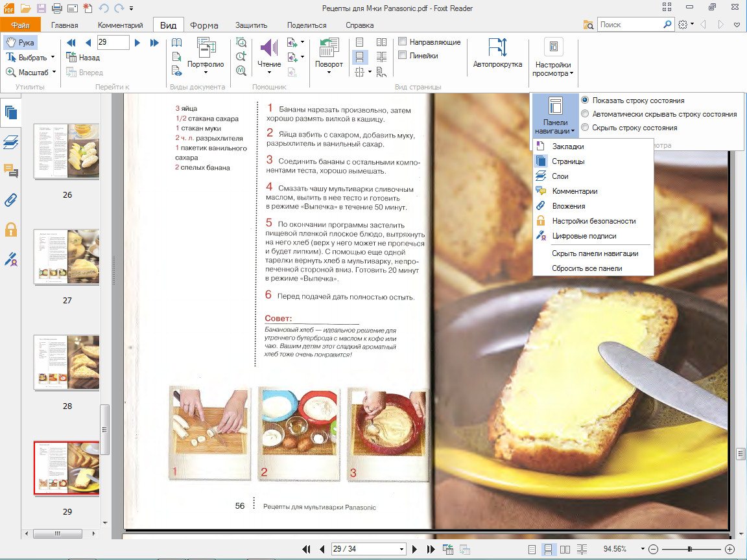Click the Comments panel icon in left sidebar
747x560 pixels.
10,171
